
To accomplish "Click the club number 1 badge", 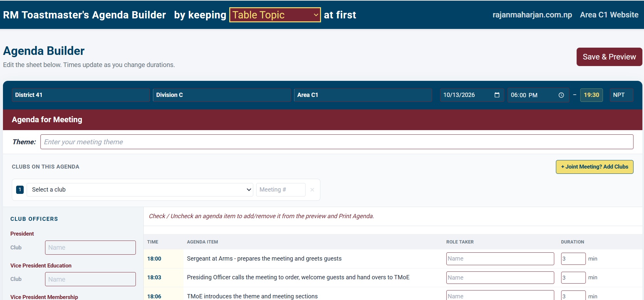I will (x=20, y=190).
